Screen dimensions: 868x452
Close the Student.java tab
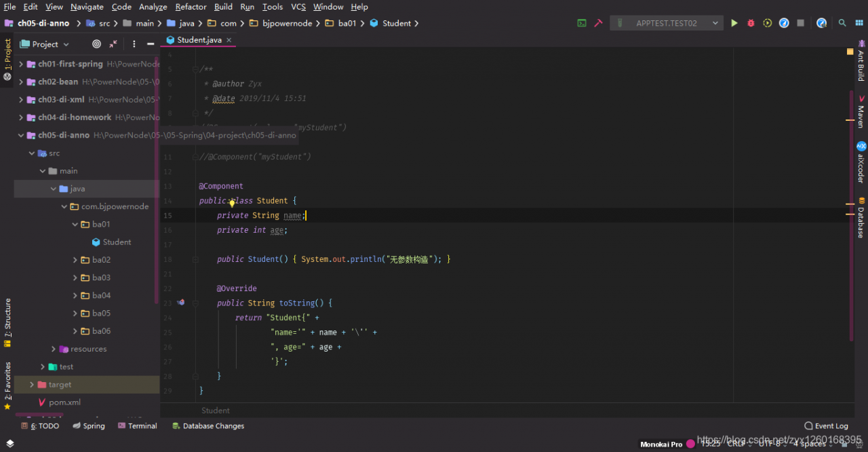229,40
